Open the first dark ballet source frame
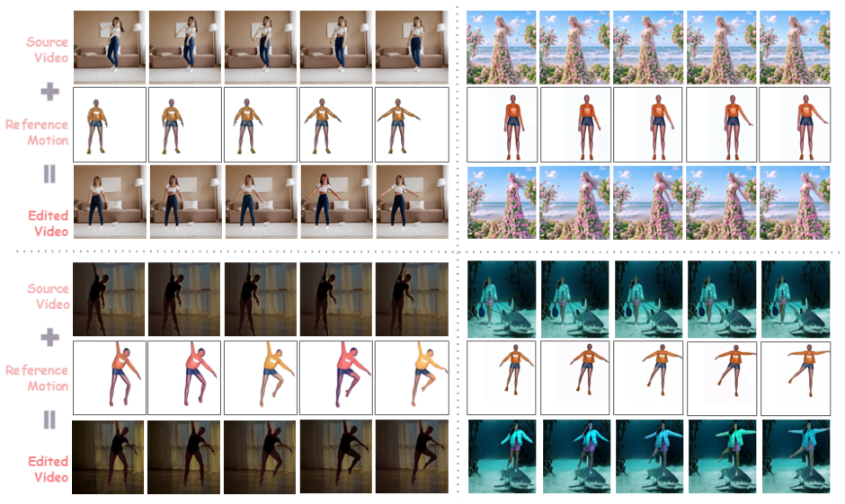 (109, 299)
